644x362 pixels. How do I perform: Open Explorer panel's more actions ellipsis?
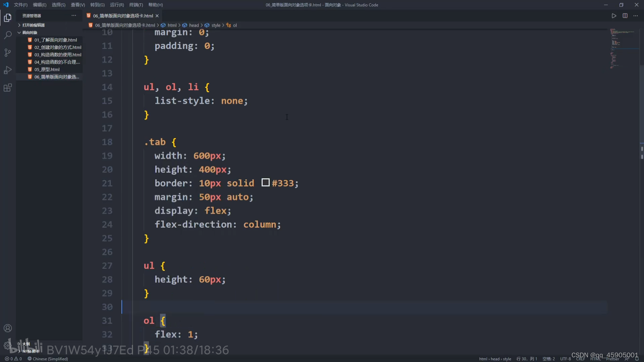(73, 16)
